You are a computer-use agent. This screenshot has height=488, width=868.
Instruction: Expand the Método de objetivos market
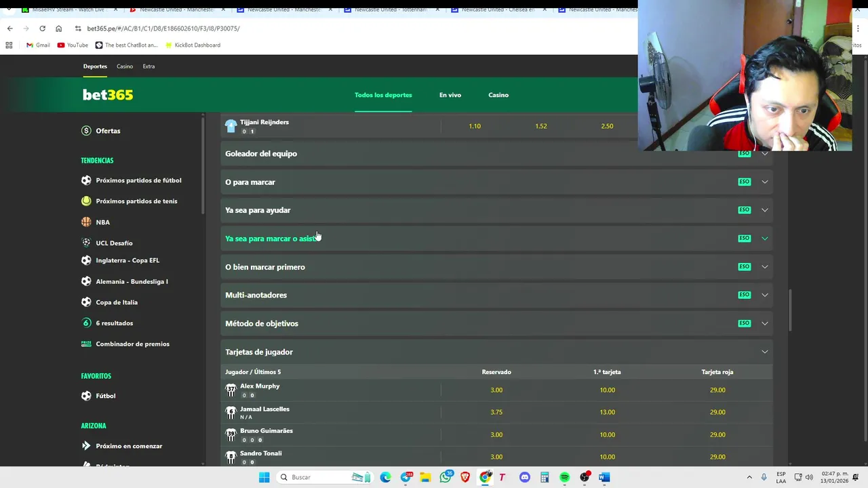(496, 323)
